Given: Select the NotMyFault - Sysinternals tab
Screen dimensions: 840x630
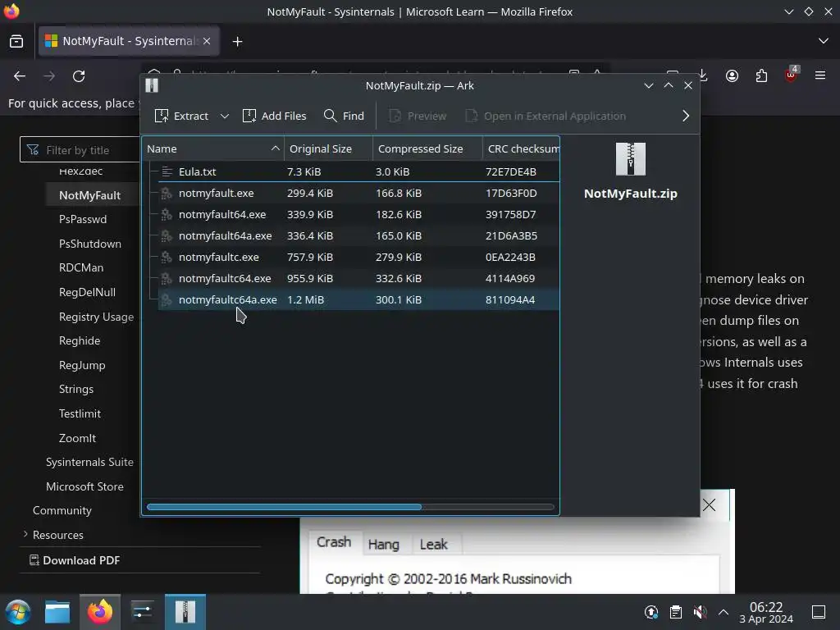Looking at the screenshot, I should 129,41.
